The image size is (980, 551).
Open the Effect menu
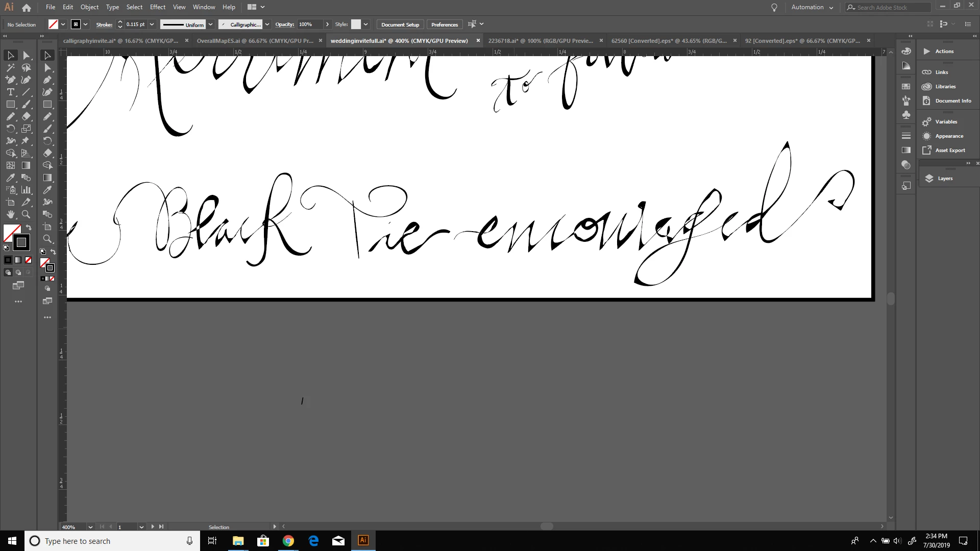158,7
